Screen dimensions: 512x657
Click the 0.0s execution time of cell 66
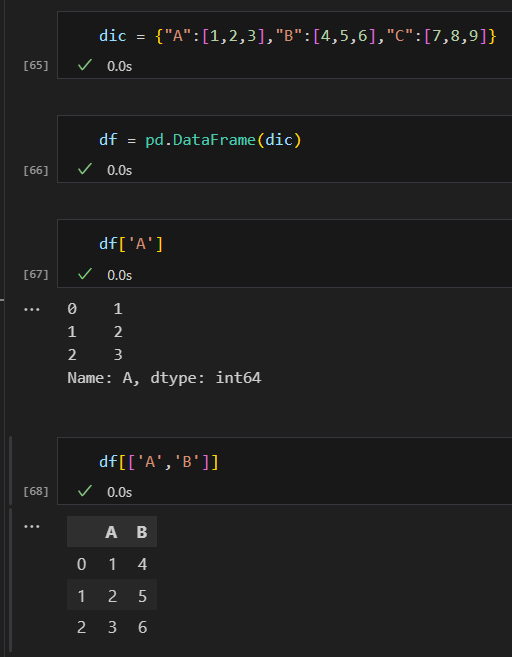click(119, 171)
